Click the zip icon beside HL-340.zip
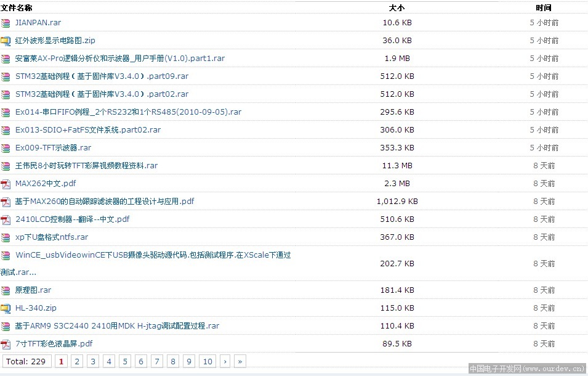 click(x=6, y=308)
